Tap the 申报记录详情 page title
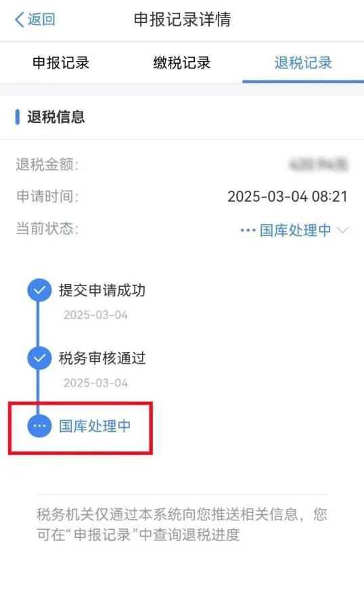364x613 pixels. pos(182,19)
